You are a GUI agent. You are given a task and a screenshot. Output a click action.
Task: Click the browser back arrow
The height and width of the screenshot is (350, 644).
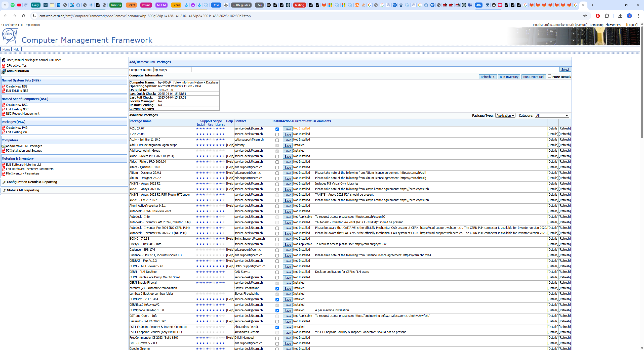6,16
